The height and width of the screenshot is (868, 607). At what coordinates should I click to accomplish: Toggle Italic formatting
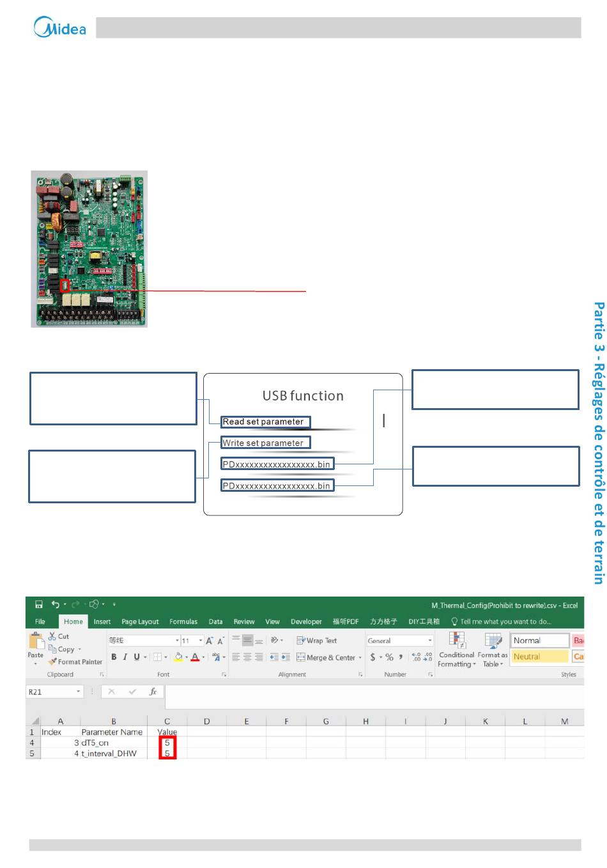(125, 657)
